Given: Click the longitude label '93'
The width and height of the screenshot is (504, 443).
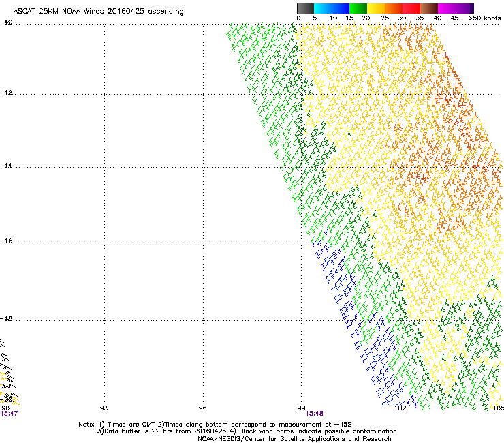Looking at the screenshot, I should [x=104, y=408].
